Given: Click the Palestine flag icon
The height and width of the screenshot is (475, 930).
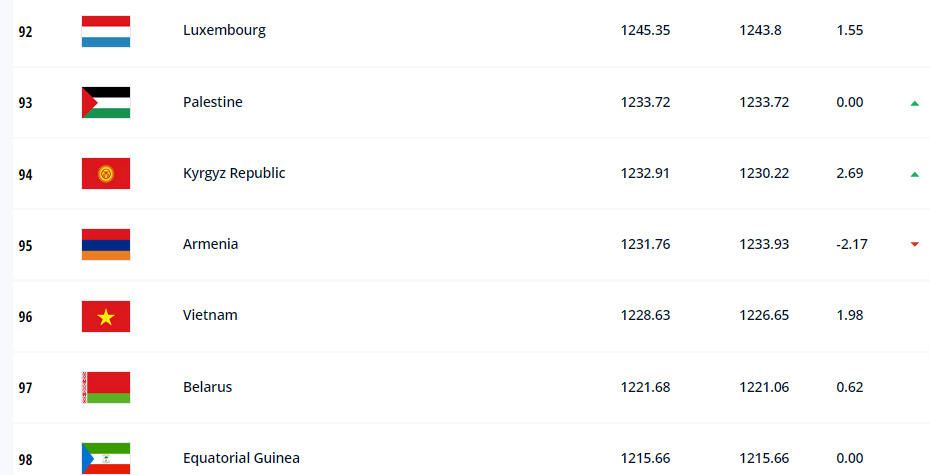Looking at the screenshot, I should (x=105, y=102).
